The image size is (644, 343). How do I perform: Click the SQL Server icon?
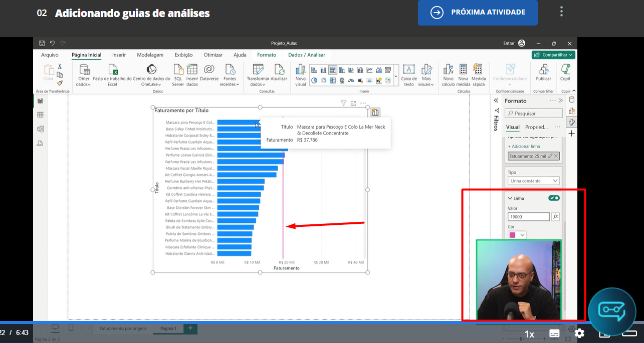[178, 69]
